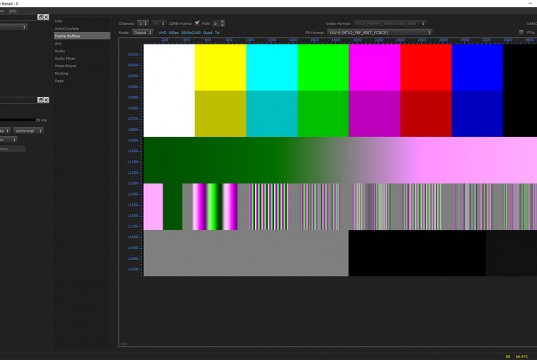Screen dimensions: 537x360
Task: Open the Channel number dropdown
Action: 143,23
